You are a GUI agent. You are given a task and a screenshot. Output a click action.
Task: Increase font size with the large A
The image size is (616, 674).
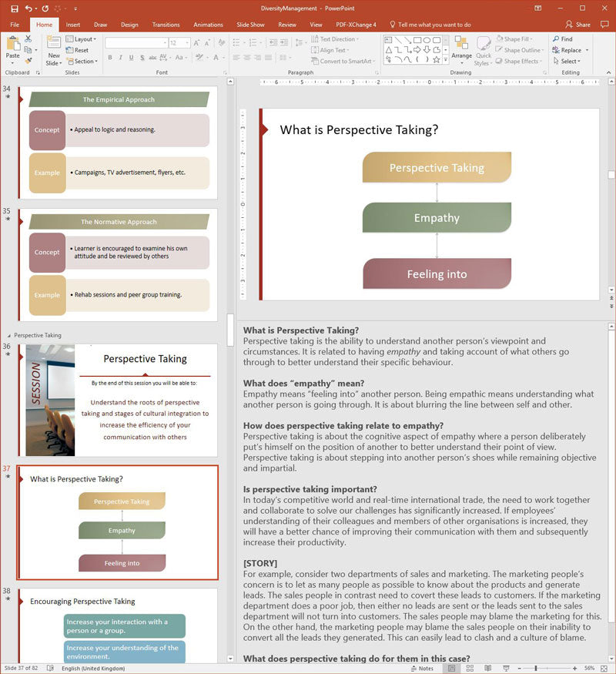(196, 43)
